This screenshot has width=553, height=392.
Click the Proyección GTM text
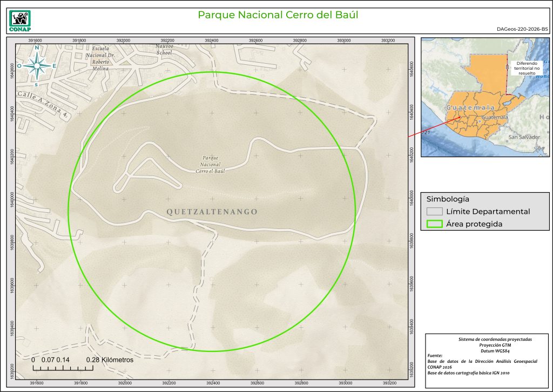(x=495, y=344)
